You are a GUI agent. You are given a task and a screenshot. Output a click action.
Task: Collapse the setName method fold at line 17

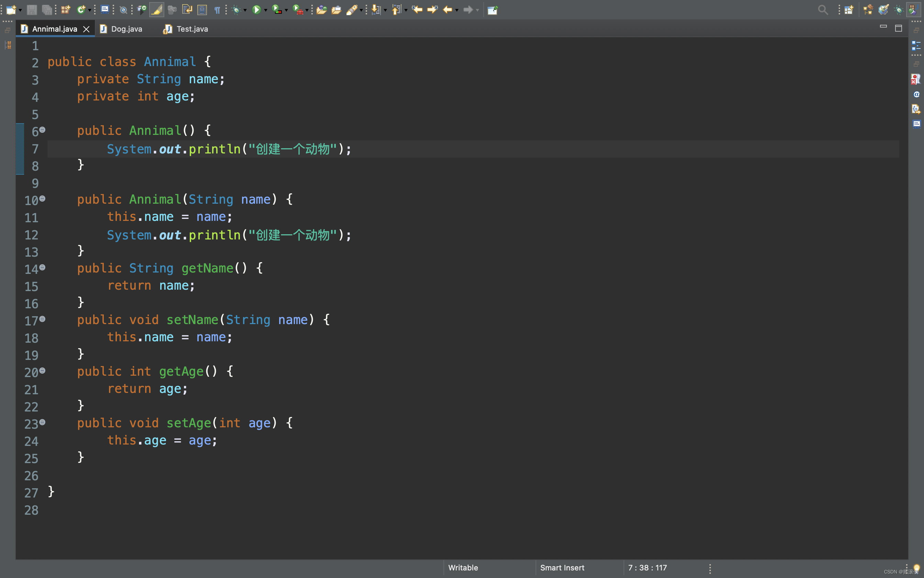click(x=42, y=319)
